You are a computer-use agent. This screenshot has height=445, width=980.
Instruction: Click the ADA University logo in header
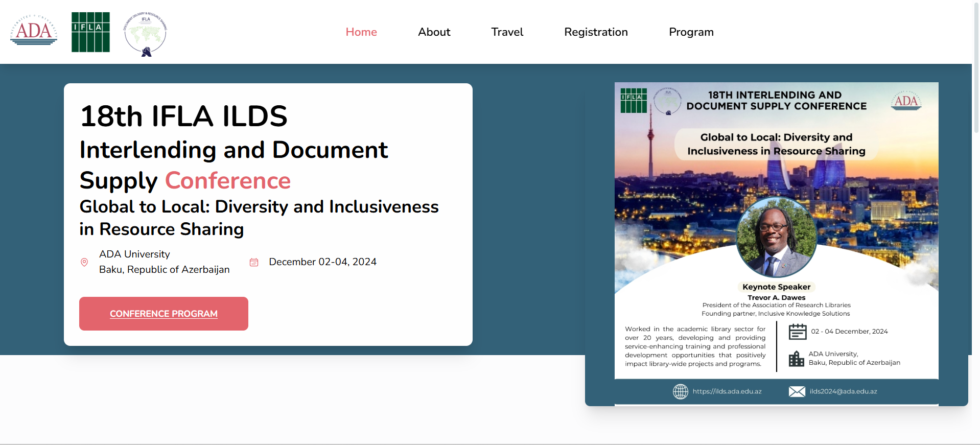(34, 30)
